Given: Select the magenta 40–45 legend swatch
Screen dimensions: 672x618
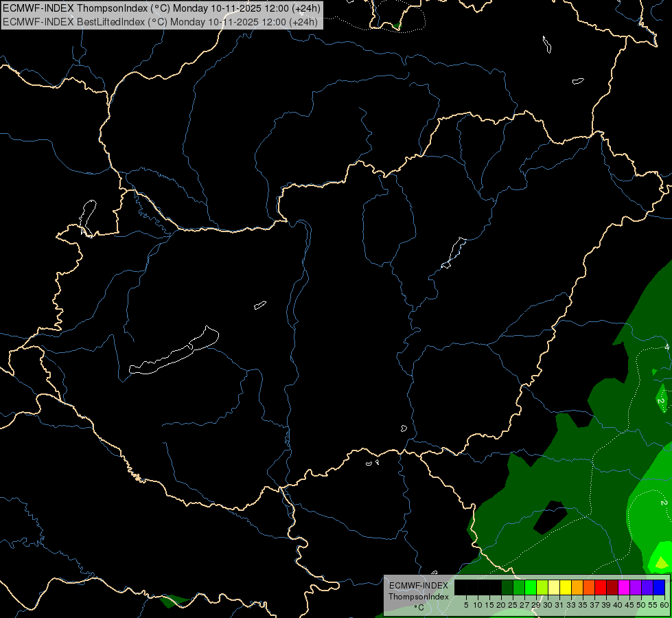Looking at the screenshot, I should point(624,587).
